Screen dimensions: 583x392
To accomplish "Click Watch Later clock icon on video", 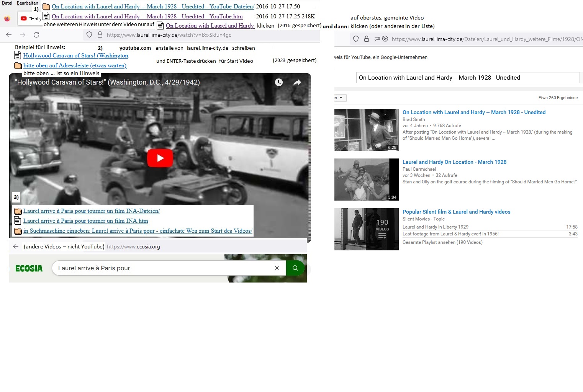I will click(278, 82).
